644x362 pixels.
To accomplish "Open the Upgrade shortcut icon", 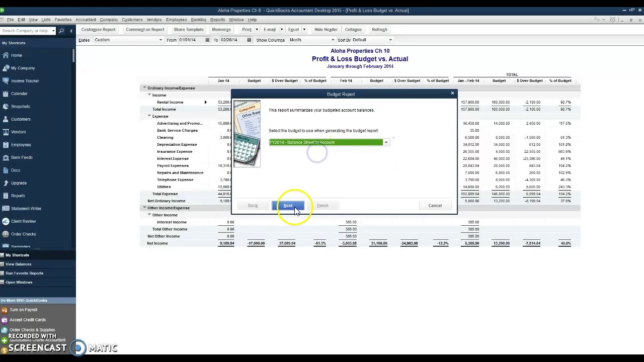I will point(6,183).
